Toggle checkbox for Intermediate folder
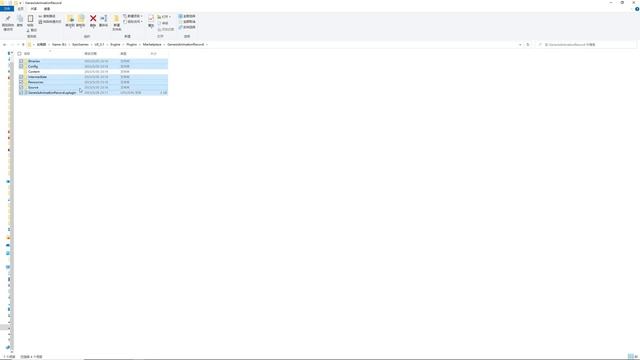 coord(21,77)
